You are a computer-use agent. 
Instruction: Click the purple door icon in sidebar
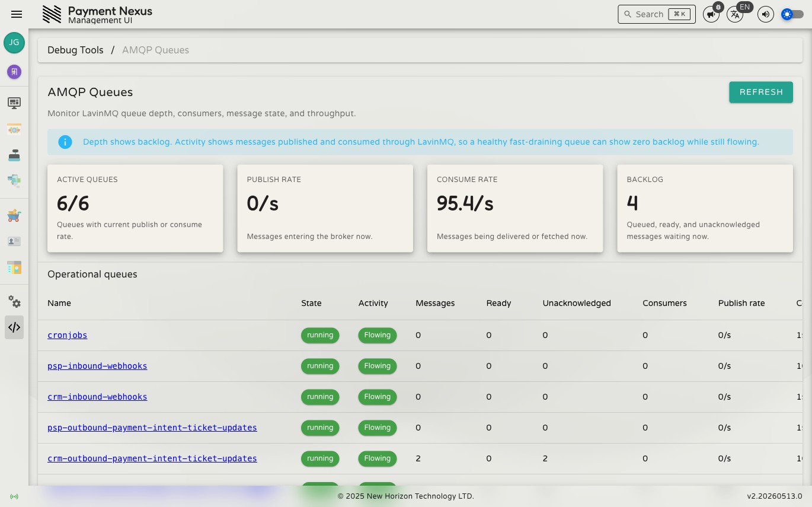pyautogui.click(x=14, y=72)
